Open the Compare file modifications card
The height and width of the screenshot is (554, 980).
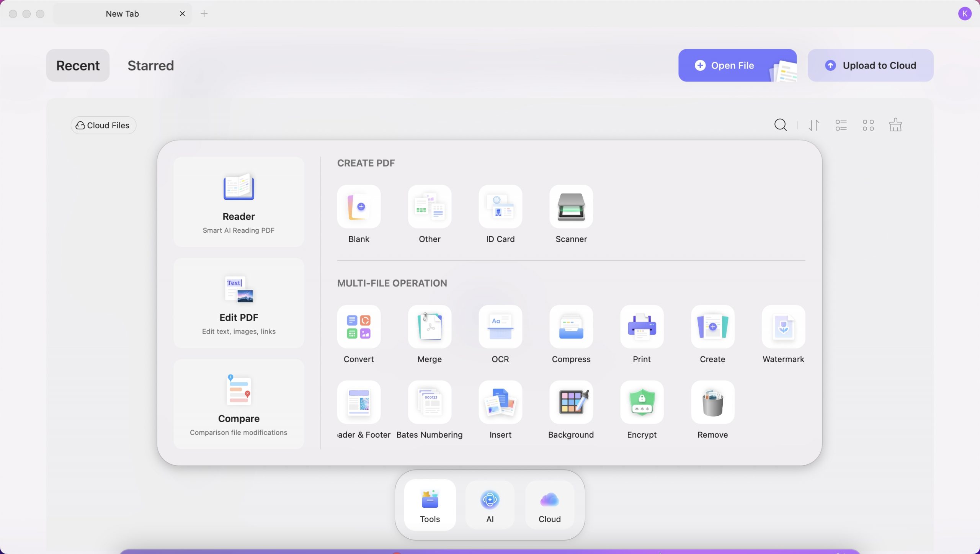click(x=238, y=404)
